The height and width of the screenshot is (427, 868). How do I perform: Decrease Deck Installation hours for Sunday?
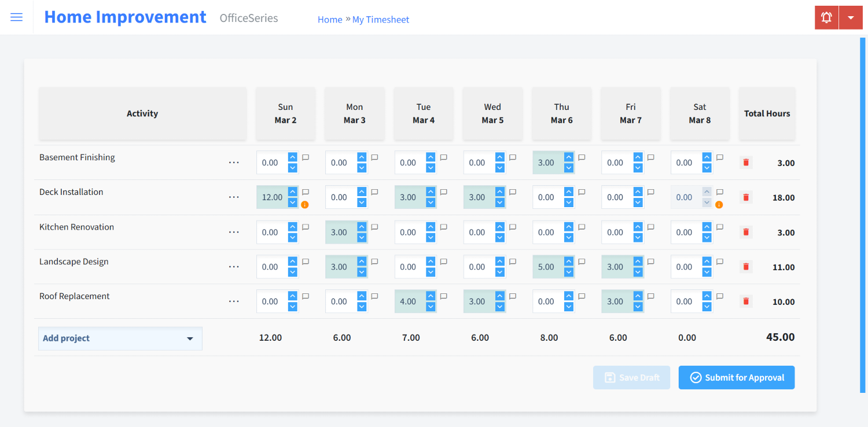point(293,203)
